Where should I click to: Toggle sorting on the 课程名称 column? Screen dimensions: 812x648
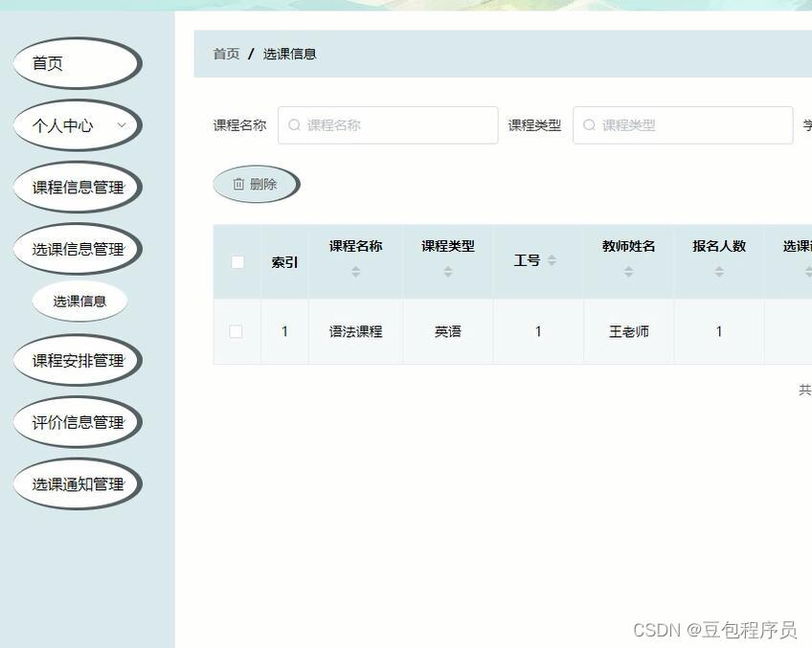point(355,271)
